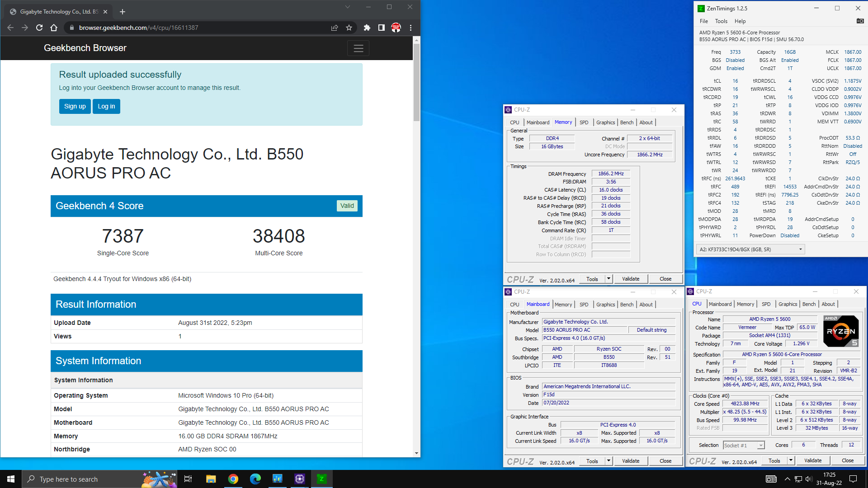The width and height of the screenshot is (868, 488).
Task: Open the File menu in ZenTimings
Action: coord(704,21)
